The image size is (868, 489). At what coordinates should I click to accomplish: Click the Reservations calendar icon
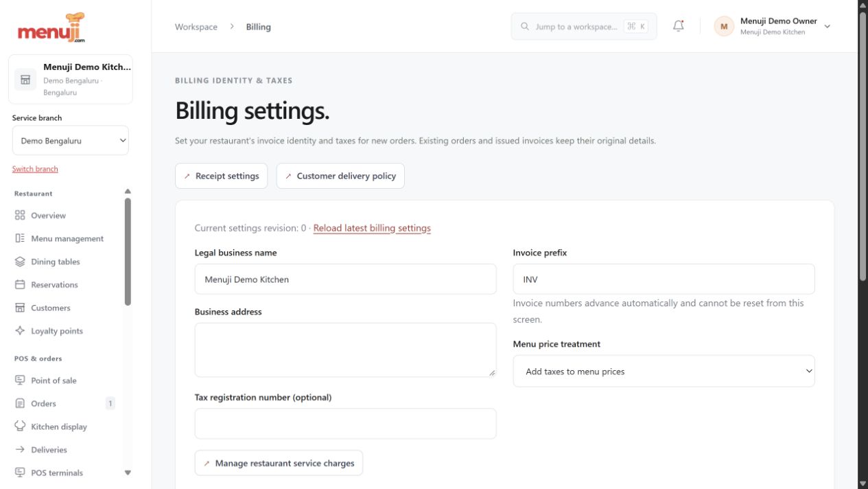coord(20,284)
